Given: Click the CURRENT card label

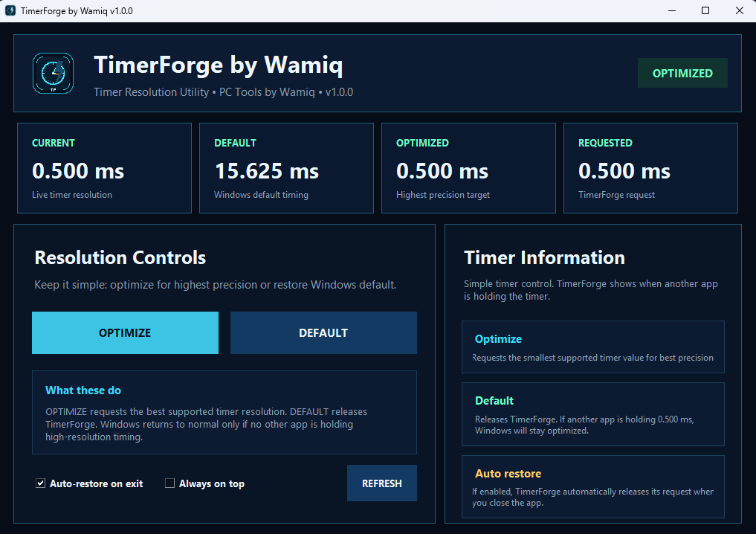Looking at the screenshot, I should (53, 143).
